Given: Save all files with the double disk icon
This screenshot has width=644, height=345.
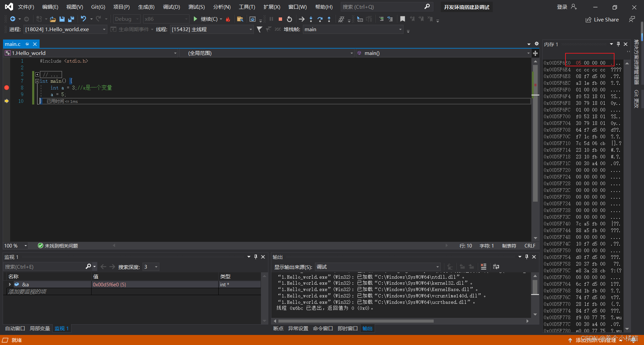Looking at the screenshot, I should pos(71,19).
